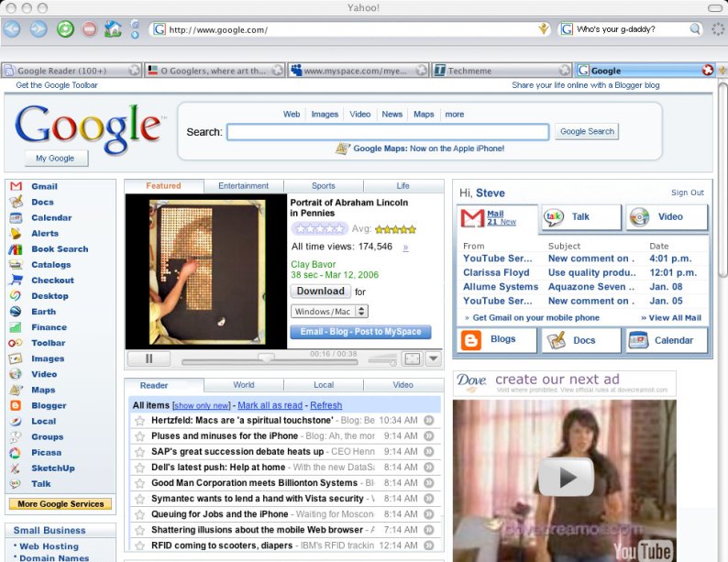Click More Google Services button
728x562 pixels.
point(61,504)
